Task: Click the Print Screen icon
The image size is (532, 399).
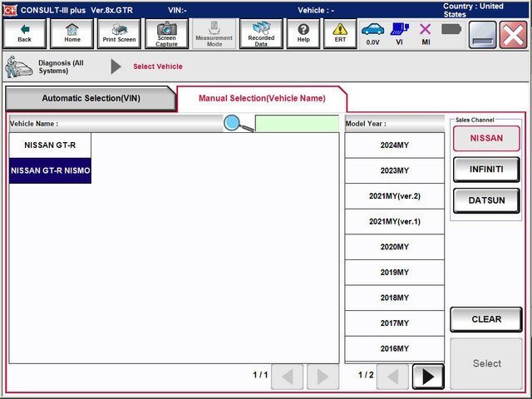Action: point(120,33)
